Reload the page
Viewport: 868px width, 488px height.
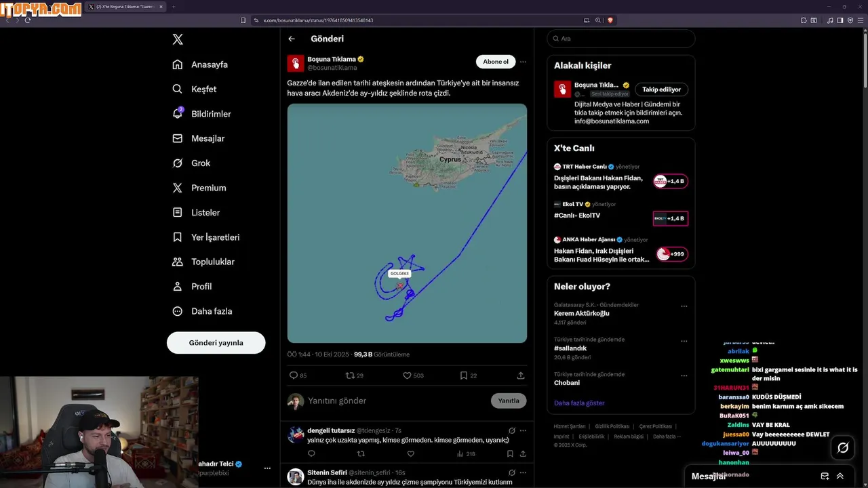tap(28, 20)
